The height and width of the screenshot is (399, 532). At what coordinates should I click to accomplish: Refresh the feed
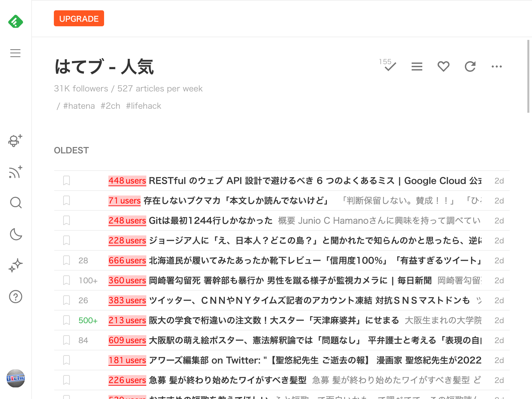470,66
